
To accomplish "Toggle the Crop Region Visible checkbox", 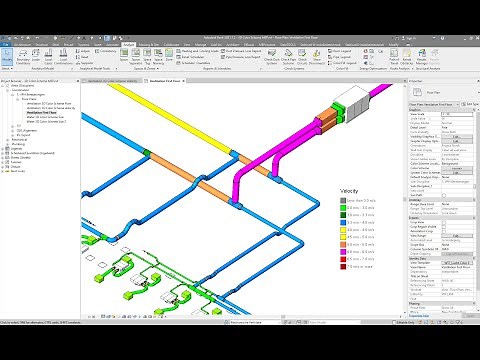I will click(x=444, y=227).
